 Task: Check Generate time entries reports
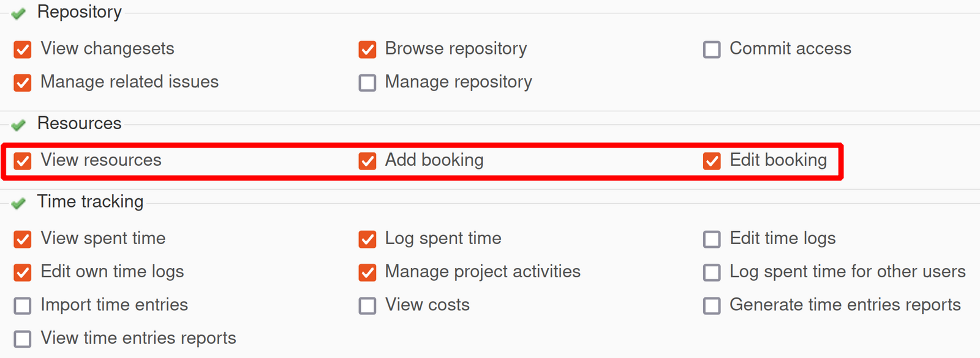pos(712,305)
